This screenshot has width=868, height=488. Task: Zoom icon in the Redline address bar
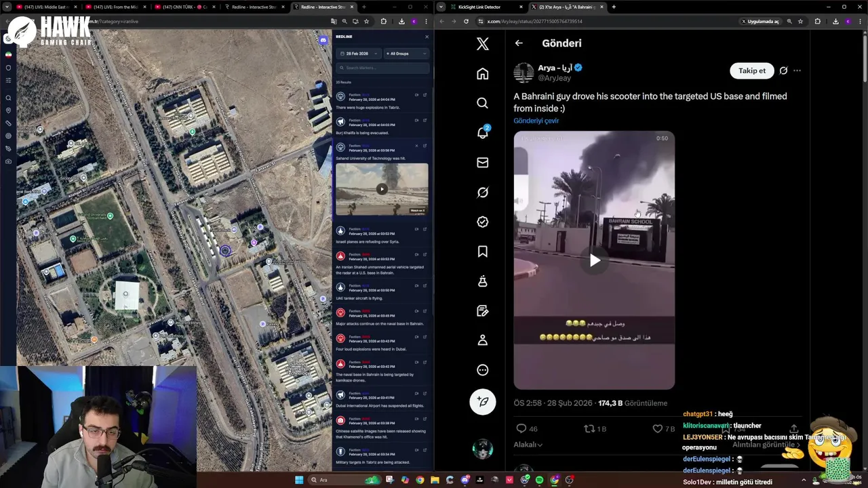coord(344,21)
